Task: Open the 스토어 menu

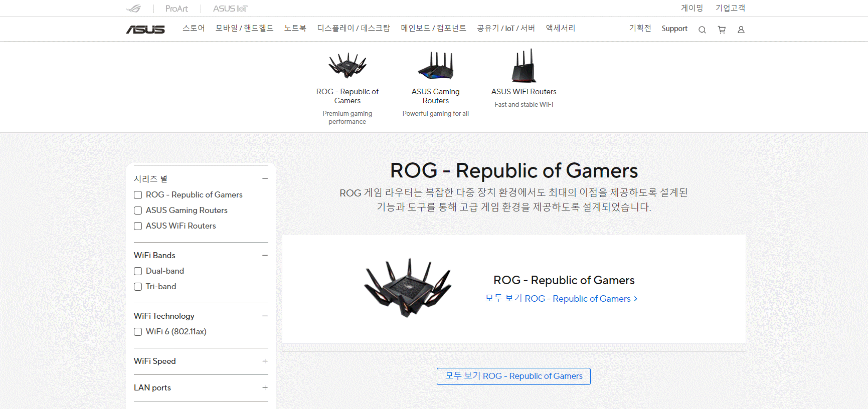Action: 194,28
